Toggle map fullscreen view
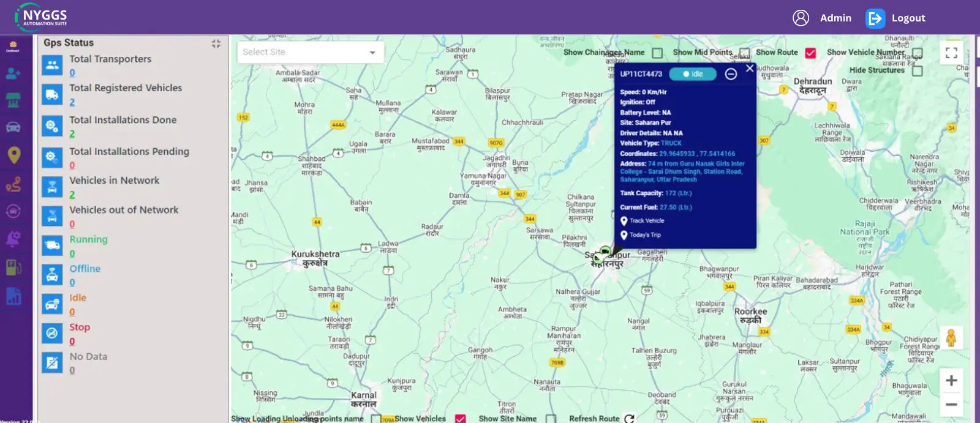The width and height of the screenshot is (980, 423). tap(951, 53)
